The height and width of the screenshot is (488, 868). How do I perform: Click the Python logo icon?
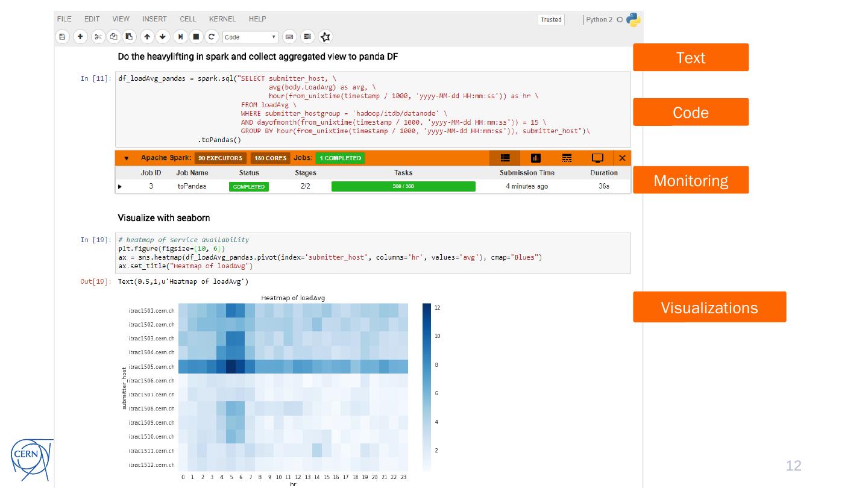pyautogui.click(x=634, y=19)
